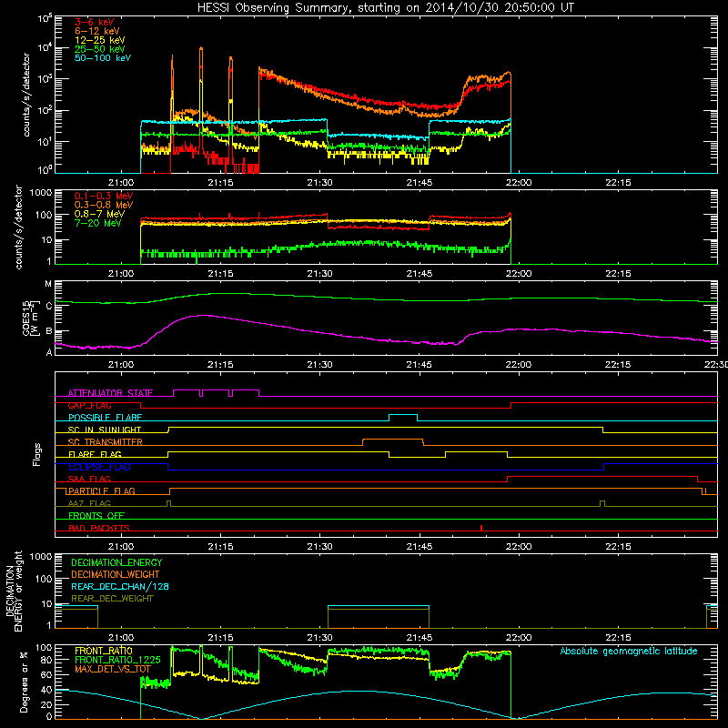Select the DECIMATION_ENERGY legend label
Viewport: 728px width, 728px height.
pos(116,562)
